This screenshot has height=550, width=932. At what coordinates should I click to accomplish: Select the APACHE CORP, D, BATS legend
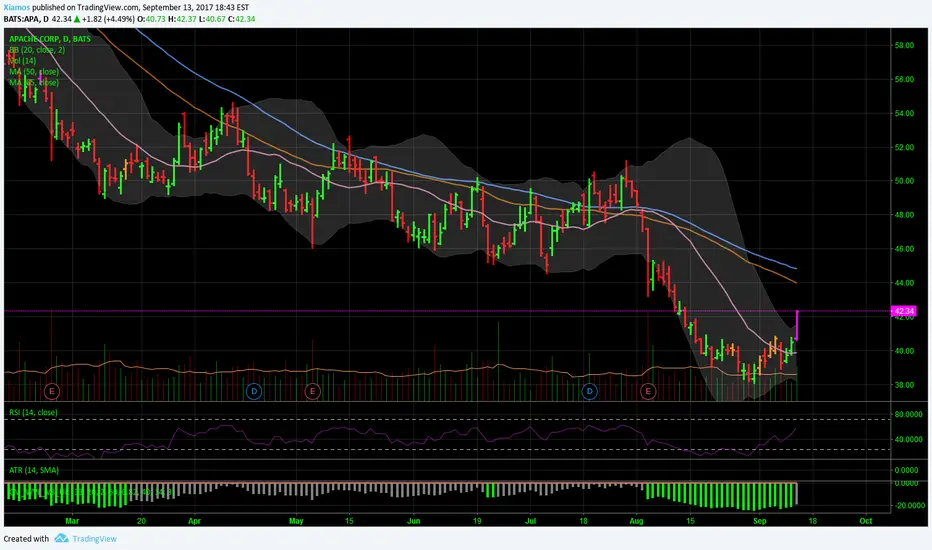50,39
